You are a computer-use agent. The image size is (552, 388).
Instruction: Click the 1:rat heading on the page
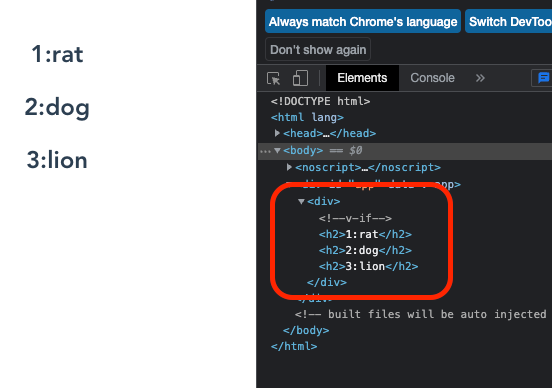57,55
